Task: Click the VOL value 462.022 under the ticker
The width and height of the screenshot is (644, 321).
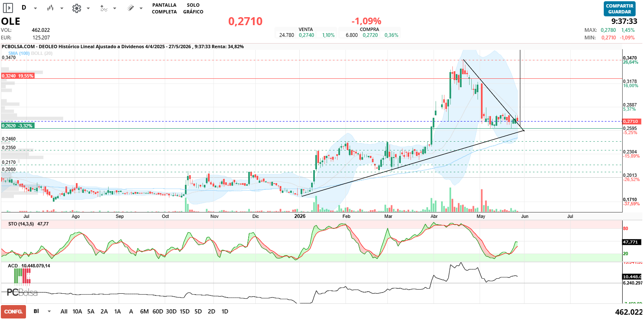Action: tap(41, 30)
